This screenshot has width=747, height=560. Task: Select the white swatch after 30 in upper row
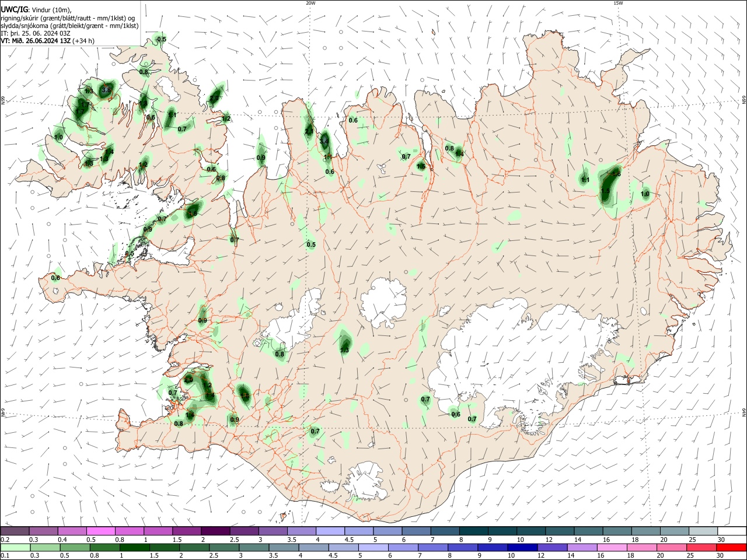[x=731, y=531]
